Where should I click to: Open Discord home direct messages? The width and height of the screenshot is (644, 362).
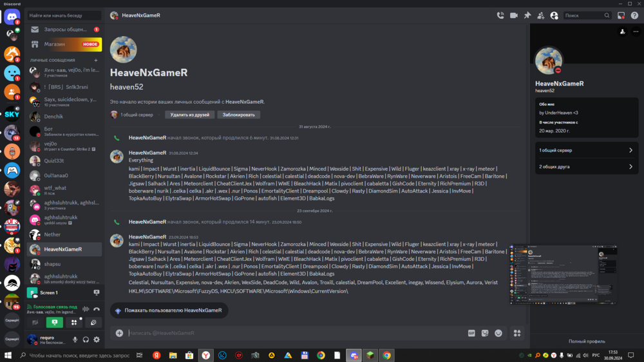[x=12, y=17]
